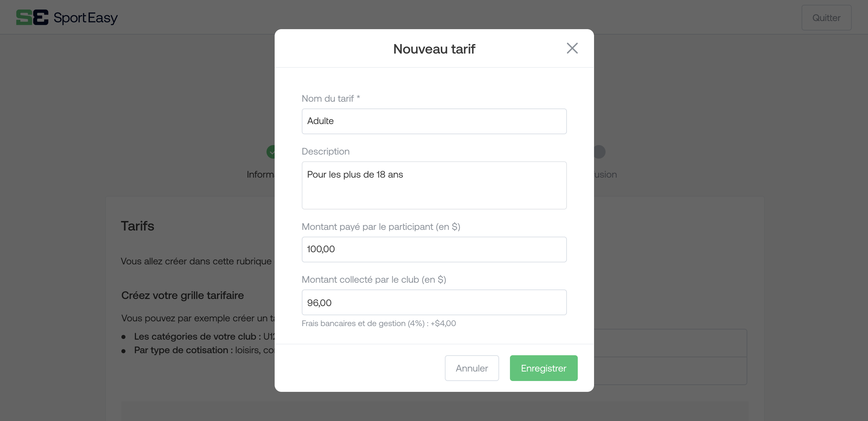Click the Montant collecté par le club label
Screen dimensions: 868x421
374,280
